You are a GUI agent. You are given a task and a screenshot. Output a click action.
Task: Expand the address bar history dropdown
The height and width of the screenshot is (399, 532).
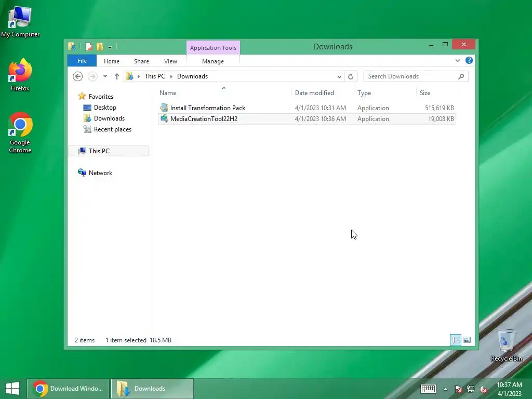click(x=339, y=77)
